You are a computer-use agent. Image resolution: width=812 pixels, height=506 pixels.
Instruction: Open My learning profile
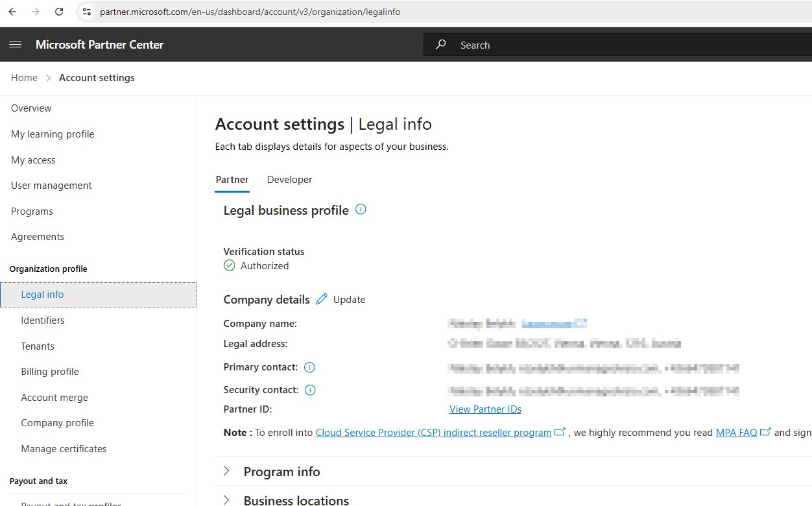point(53,134)
